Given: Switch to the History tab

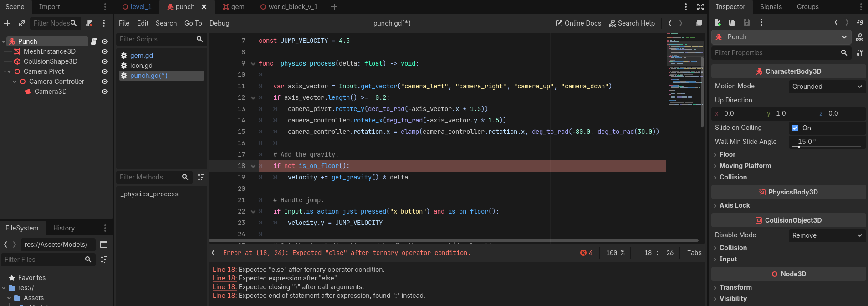Looking at the screenshot, I should click(x=64, y=228).
